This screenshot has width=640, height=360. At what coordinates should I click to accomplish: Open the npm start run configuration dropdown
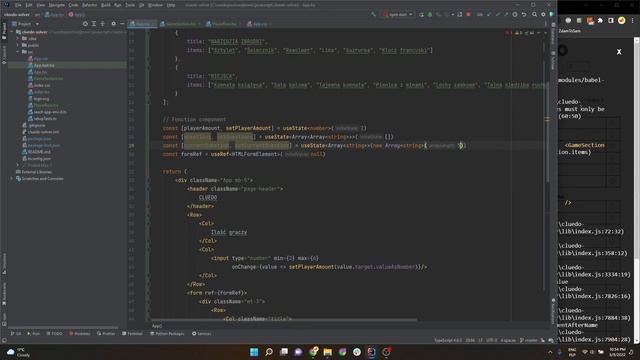(x=398, y=14)
